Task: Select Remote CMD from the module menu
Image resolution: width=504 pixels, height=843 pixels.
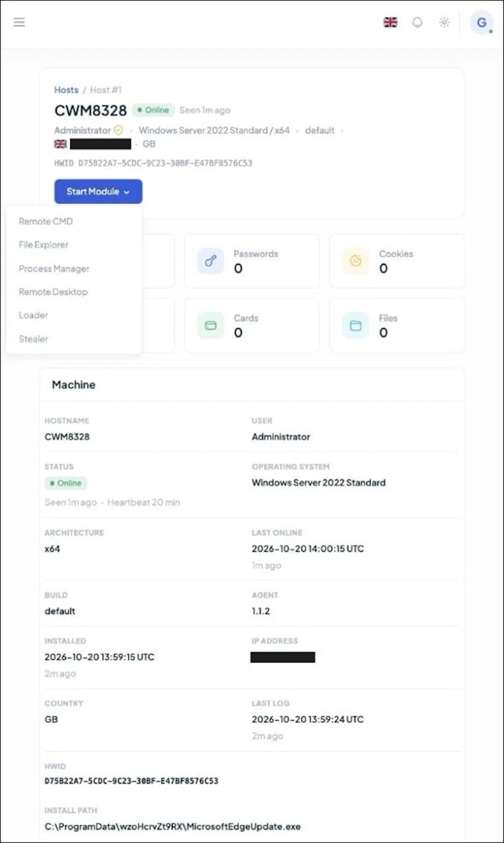Action: point(46,221)
